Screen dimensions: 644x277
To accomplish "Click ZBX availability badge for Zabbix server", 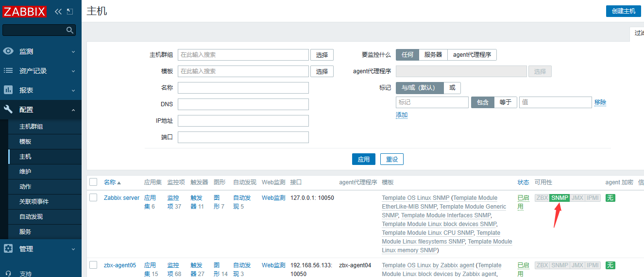I will pyautogui.click(x=542, y=198).
